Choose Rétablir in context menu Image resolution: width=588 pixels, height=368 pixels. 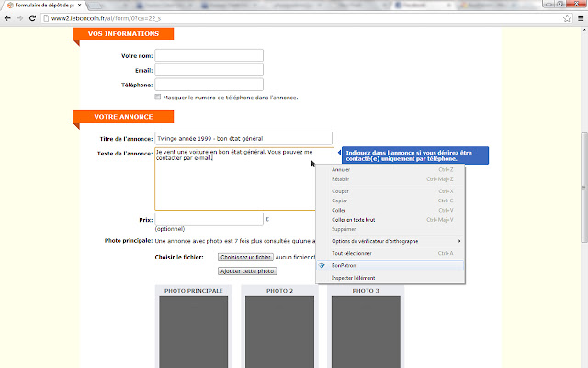[x=390, y=179]
